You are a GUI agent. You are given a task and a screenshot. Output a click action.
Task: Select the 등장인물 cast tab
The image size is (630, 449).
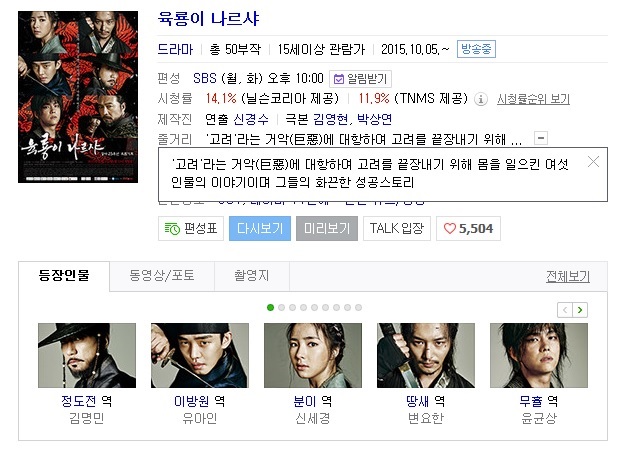point(64,276)
